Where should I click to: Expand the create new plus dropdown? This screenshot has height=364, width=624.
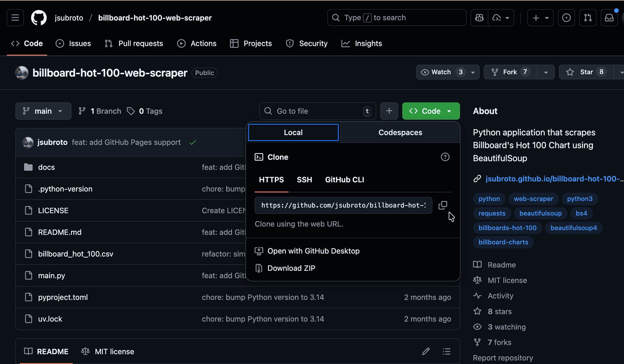540,18
